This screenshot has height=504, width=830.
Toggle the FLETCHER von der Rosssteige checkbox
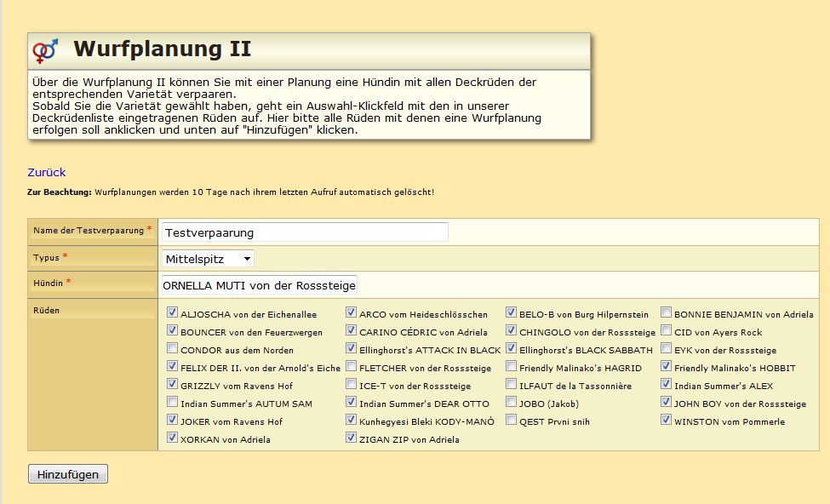(x=351, y=367)
